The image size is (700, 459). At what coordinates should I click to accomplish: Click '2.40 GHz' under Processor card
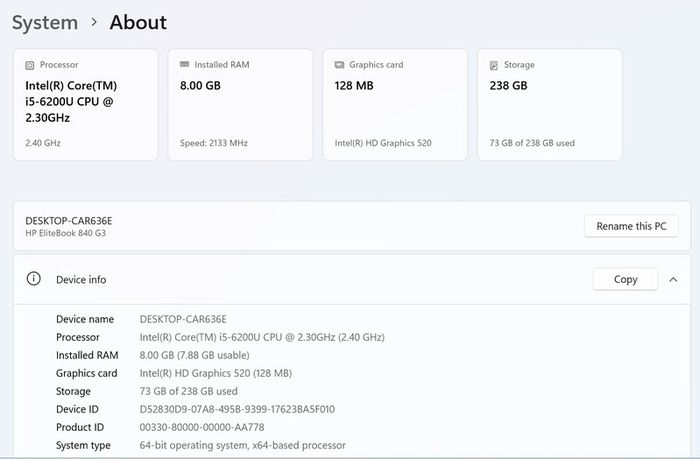pos(43,143)
